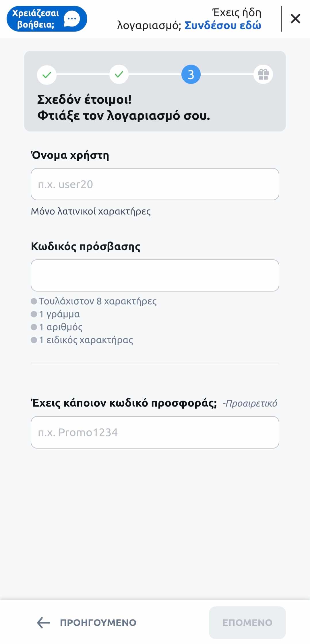Click the 1 γράμμα requirement bullet
This screenshot has height=644, width=310.
coord(55,314)
